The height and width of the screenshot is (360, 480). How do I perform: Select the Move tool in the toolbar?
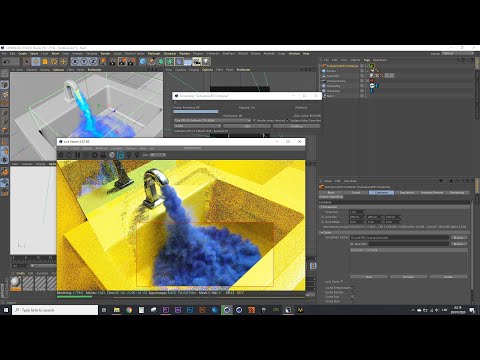point(36,61)
